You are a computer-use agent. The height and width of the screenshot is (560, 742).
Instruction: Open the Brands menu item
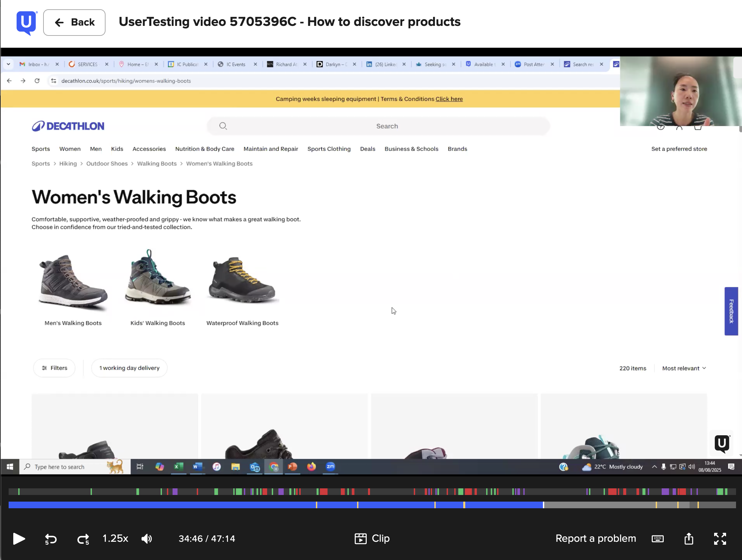[457, 149]
